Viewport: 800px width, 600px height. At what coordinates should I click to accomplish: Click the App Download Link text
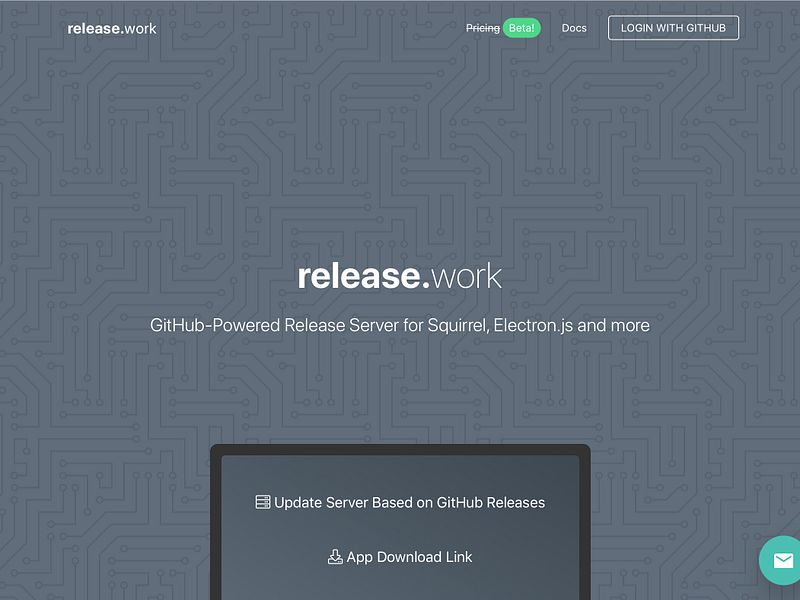[409, 557]
